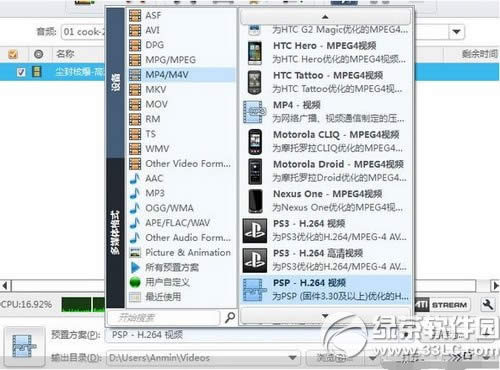Click the MP3 music note icon

click(135, 193)
